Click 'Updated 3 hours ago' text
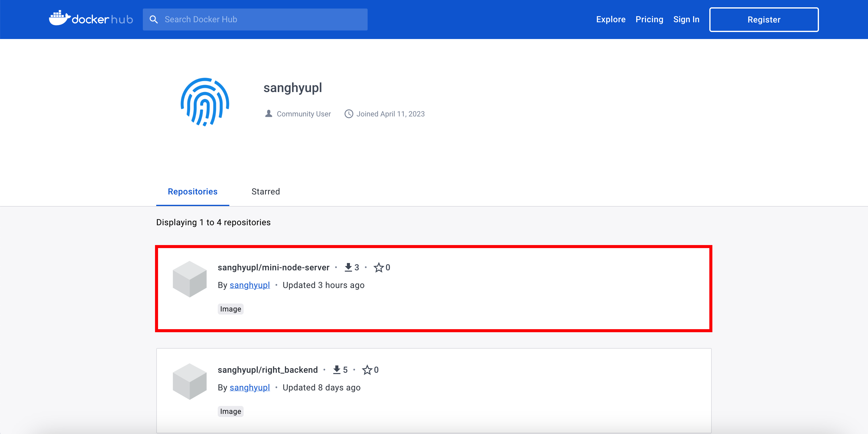This screenshot has width=868, height=434. pos(323,285)
